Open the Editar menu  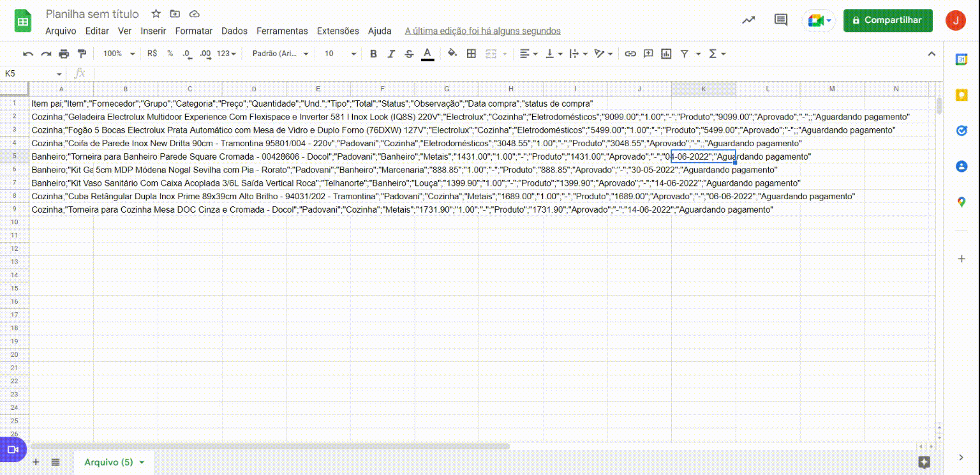click(97, 31)
